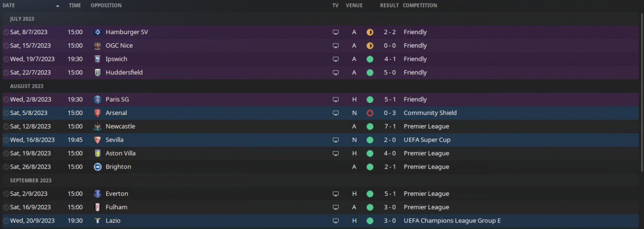The width and height of the screenshot is (644, 229).
Task: Click the Hamburger SV club badge
Action: (x=98, y=32)
